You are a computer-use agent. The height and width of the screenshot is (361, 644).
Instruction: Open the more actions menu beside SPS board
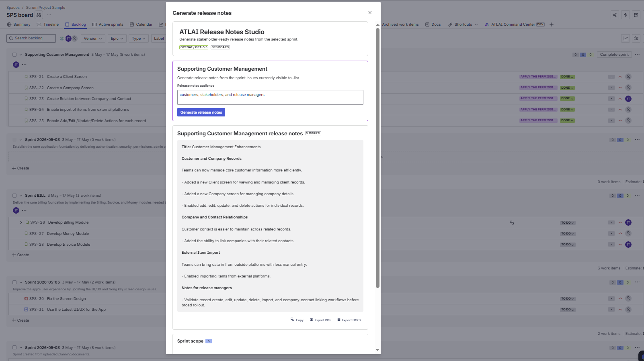pyautogui.click(x=49, y=15)
